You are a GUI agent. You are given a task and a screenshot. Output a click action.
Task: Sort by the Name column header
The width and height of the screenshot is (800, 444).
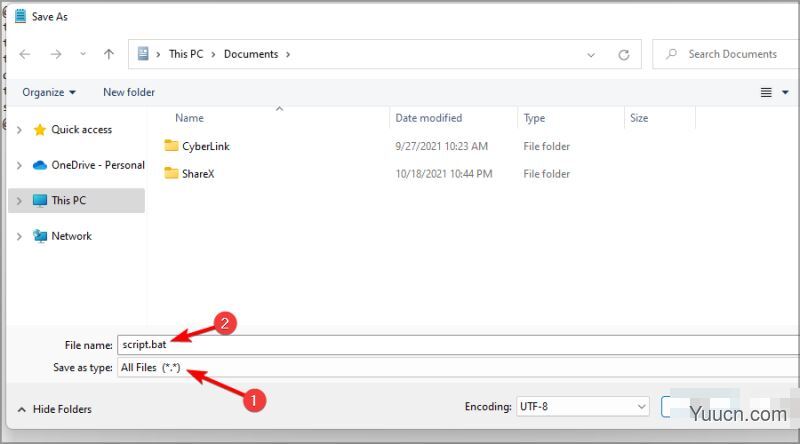pyautogui.click(x=189, y=118)
